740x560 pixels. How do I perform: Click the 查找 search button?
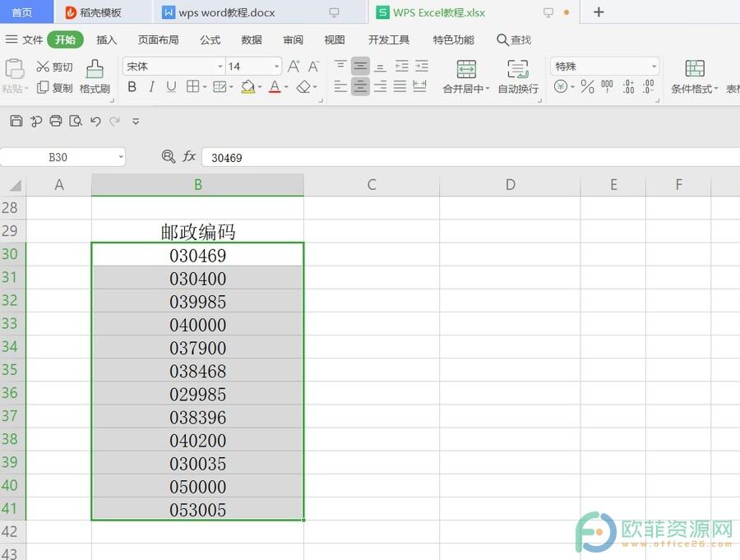tap(514, 39)
